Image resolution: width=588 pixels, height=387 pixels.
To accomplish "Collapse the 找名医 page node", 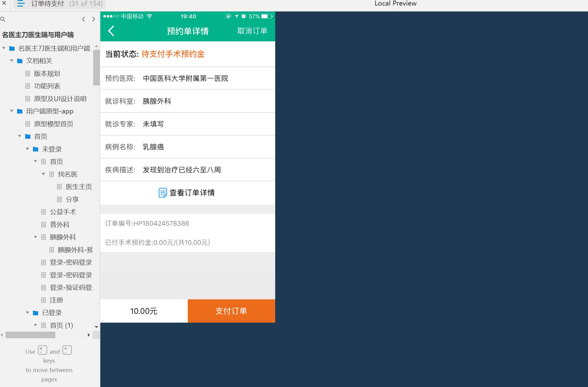I will click(43, 174).
